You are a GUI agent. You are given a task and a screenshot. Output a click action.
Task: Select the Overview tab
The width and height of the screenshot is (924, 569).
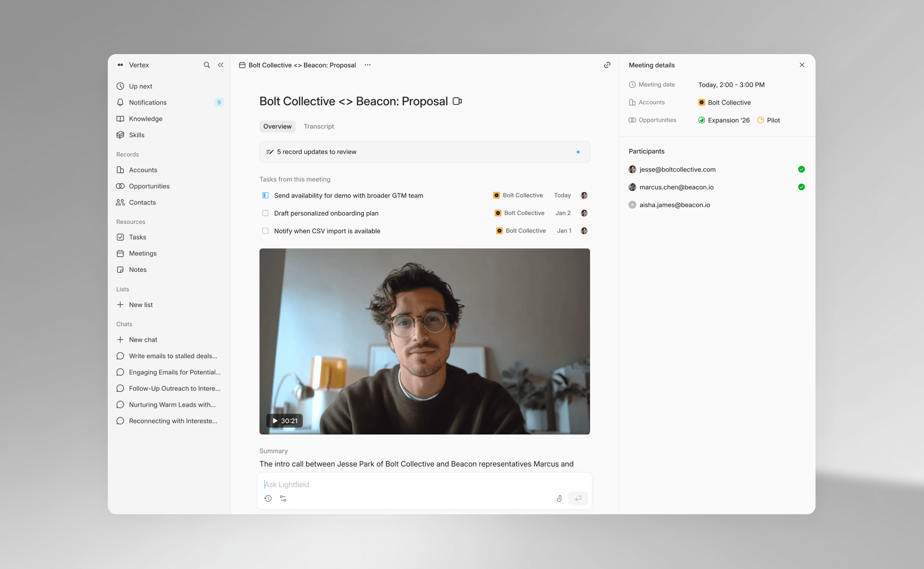277,126
